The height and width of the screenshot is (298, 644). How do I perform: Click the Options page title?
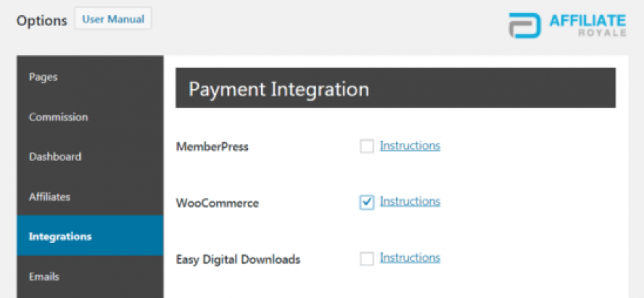pos(41,20)
